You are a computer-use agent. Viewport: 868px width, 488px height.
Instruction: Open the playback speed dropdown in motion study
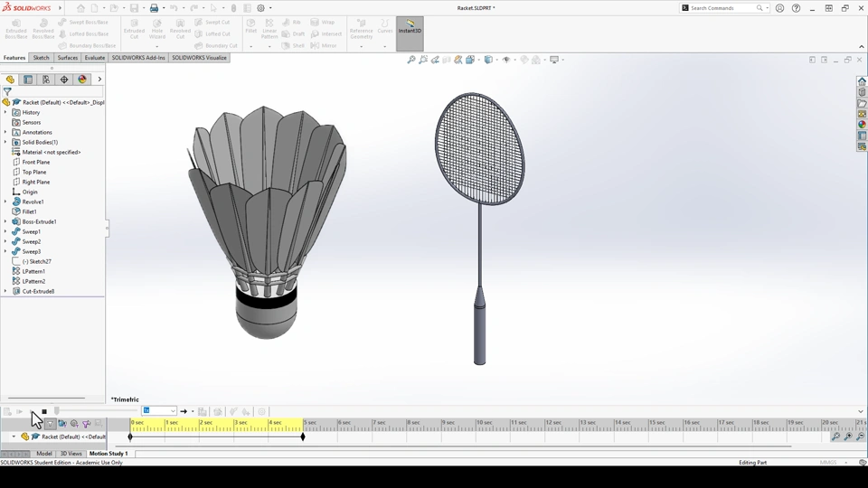tap(173, 411)
